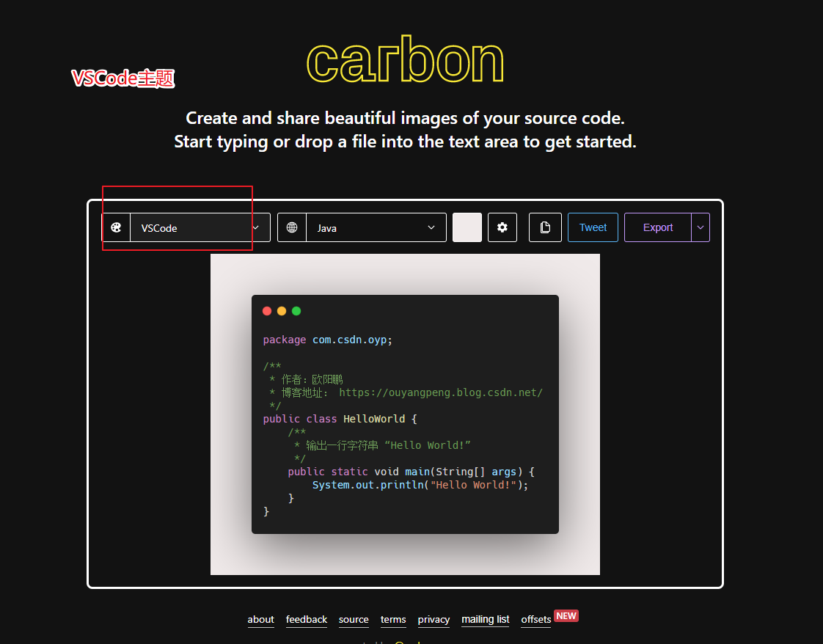Click the language globe icon
This screenshot has height=644, width=823.
pos(292,227)
